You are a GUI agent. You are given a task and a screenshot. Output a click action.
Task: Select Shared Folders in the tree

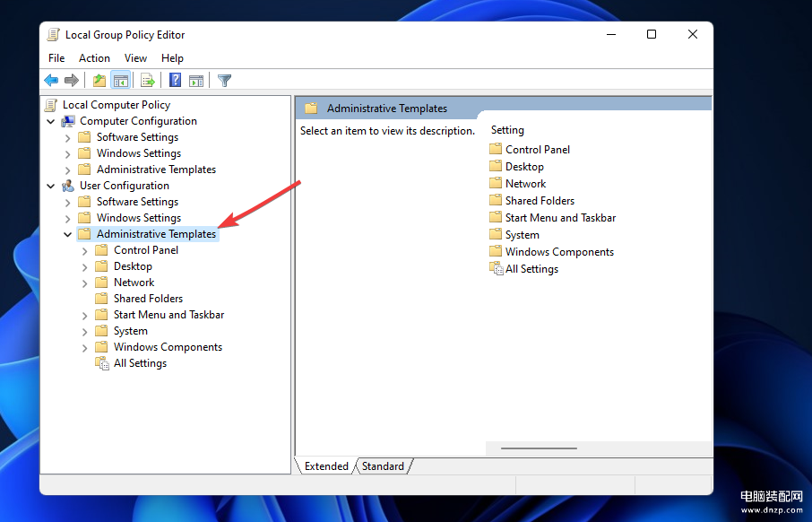click(148, 299)
